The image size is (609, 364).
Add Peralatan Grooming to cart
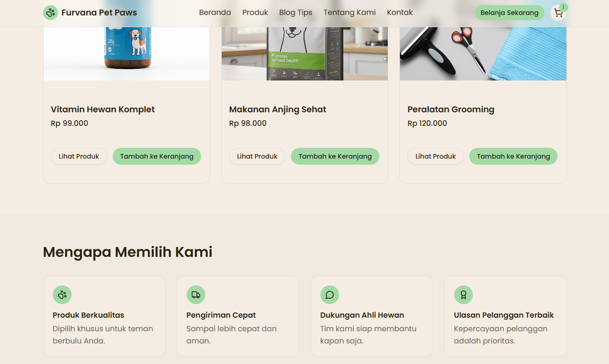pyautogui.click(x=513, y=156)
